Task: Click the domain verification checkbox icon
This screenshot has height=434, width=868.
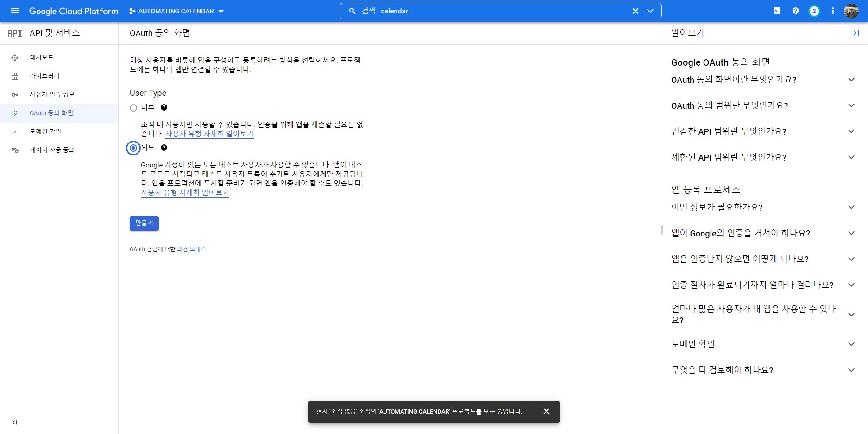Action: 15,132
